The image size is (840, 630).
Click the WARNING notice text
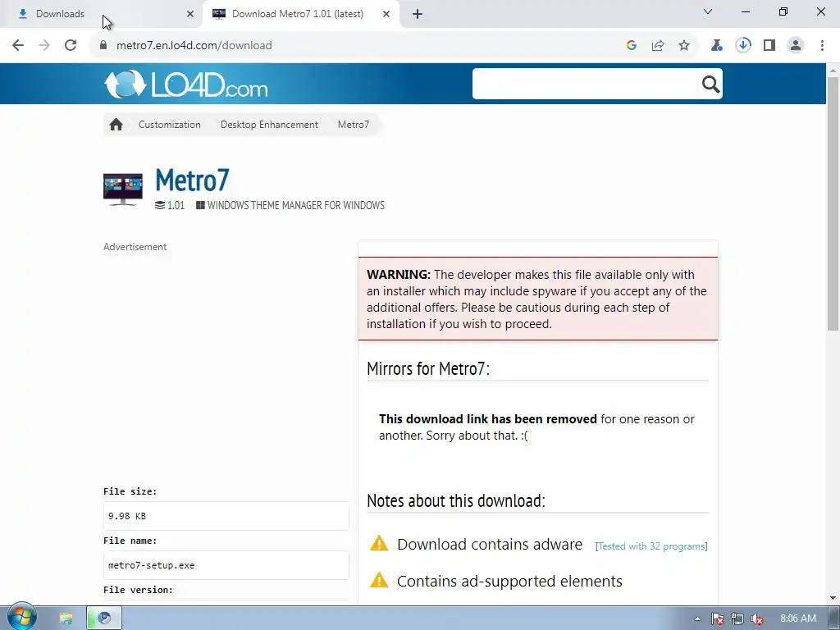[x=536, y=299]
